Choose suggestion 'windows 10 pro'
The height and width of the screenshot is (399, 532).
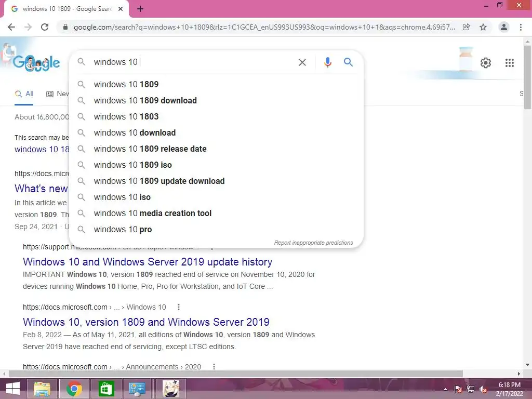click(x=216, y=229)
